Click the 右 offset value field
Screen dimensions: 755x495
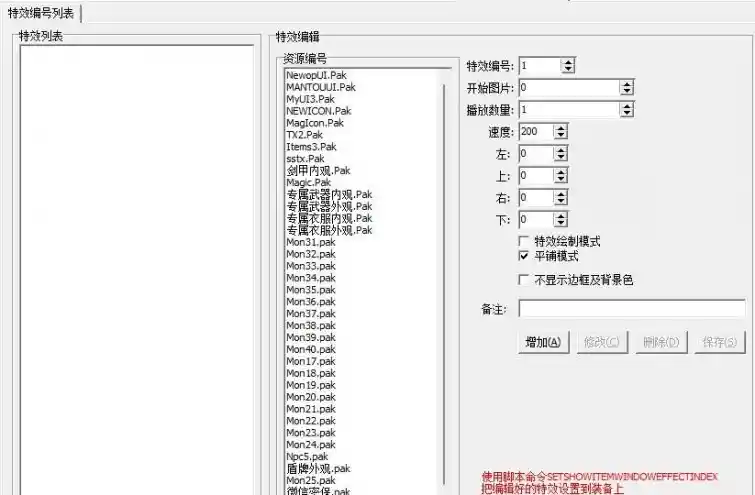536,197
